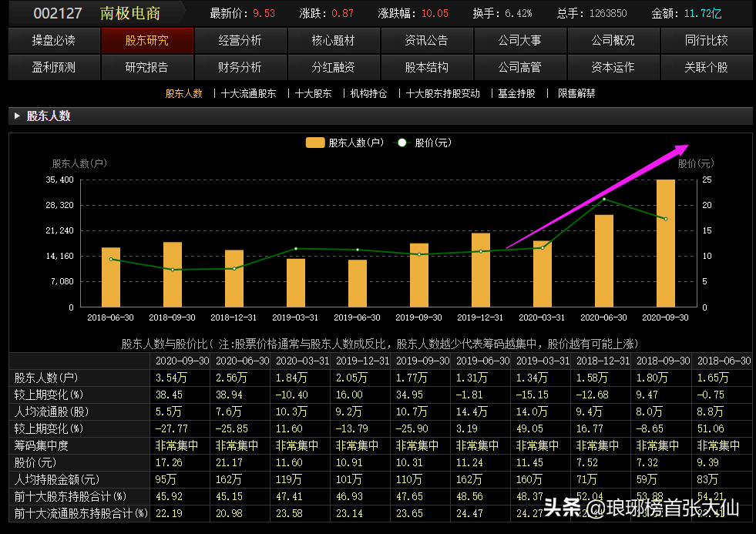
Task: Open the 基金持股 link
Action: coord(517,93)
